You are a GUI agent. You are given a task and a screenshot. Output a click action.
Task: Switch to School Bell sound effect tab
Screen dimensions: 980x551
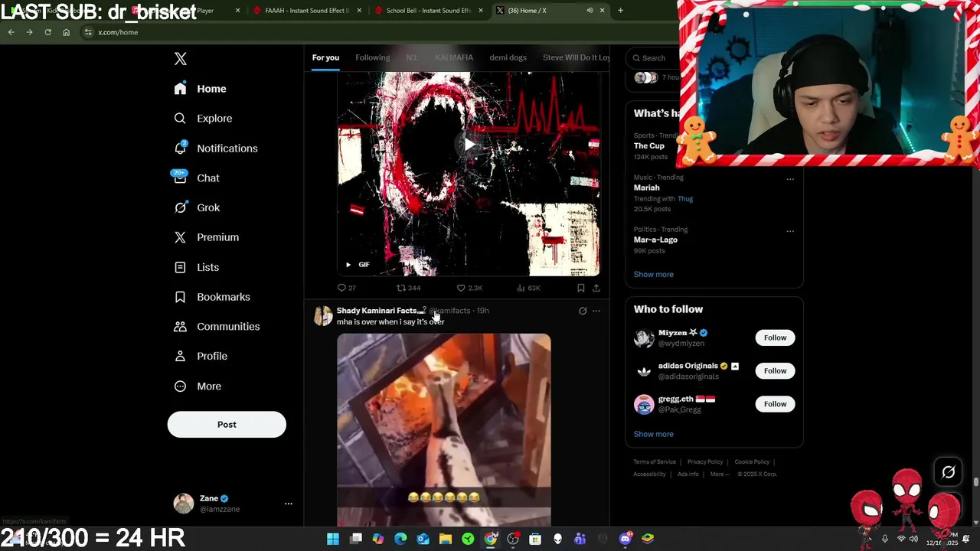pyautogui.click(x=429, y=11)
